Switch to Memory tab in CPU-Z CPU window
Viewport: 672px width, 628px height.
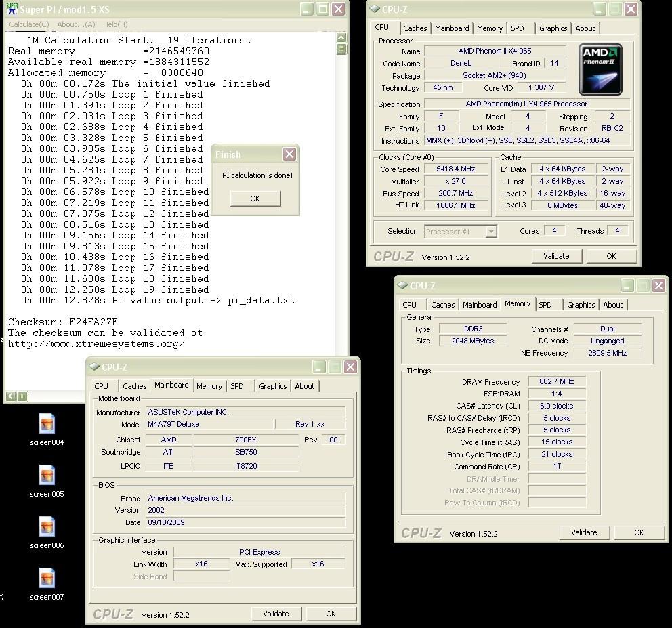click(x=489, y=28)
